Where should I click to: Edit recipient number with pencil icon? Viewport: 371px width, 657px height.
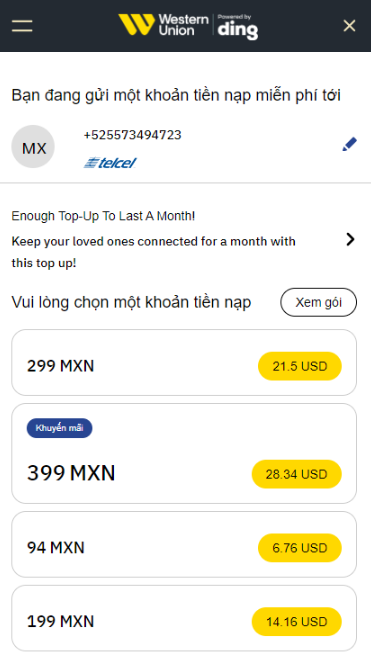coord(349,144)
